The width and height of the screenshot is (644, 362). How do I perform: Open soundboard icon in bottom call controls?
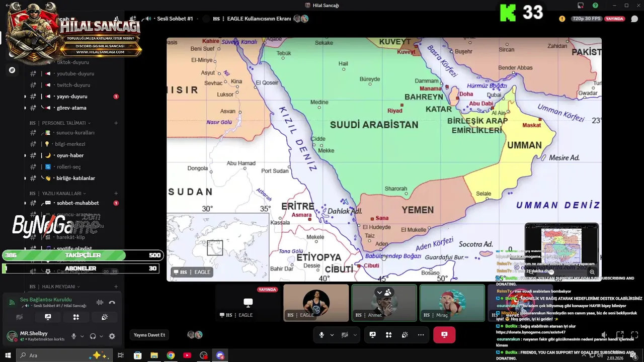pyautogui.click(x=405, y=335)
